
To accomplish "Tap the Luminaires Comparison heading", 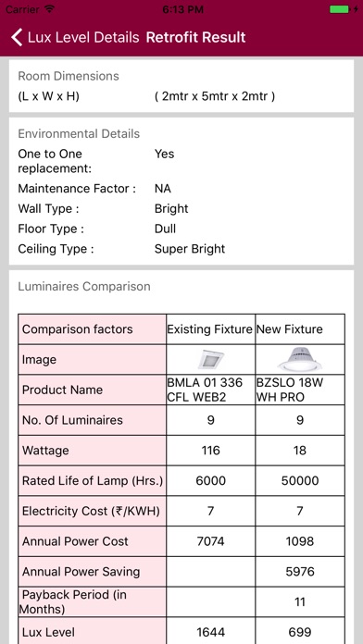I will click(84, 286).
